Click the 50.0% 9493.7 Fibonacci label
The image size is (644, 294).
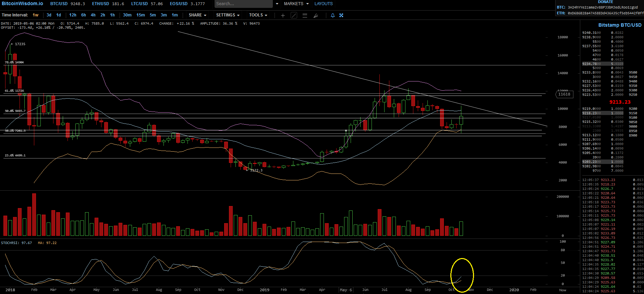[15, 111]
